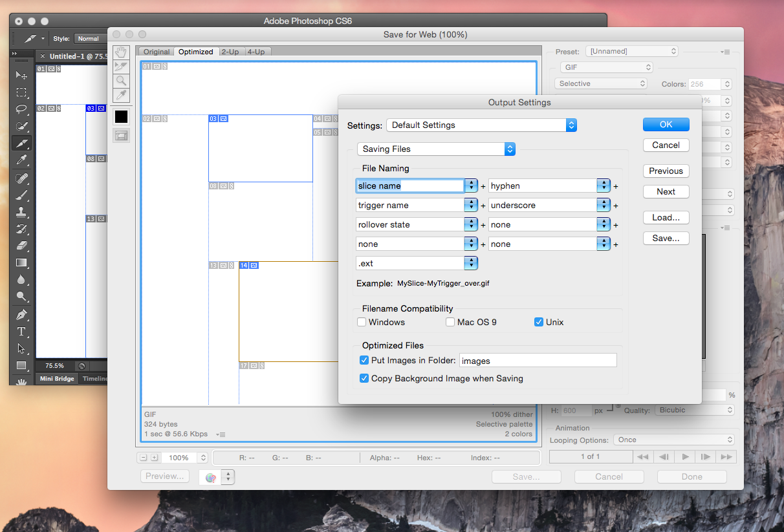Select the Horizontal Type tool
The height and width of the screenshot is (532, 784).
pos(21,332)
